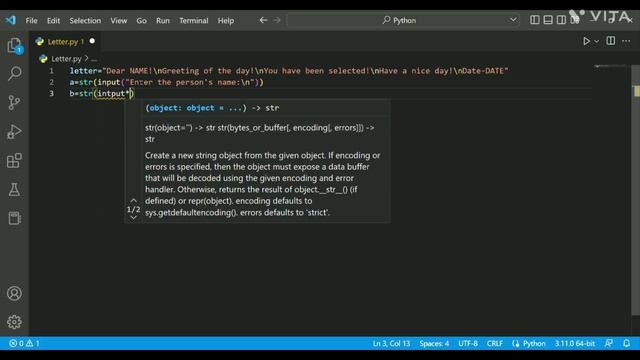
Task: Navigate forward with the right arrow
Action: tap(277, 20)
